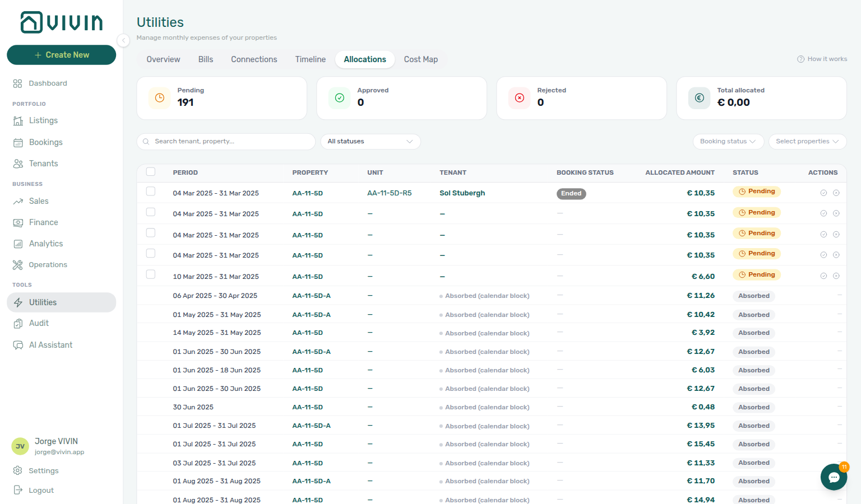The width and height of the screenshot is (861, 504).
Task: Click the Bookings calendar icon
Action: (18, 142)
